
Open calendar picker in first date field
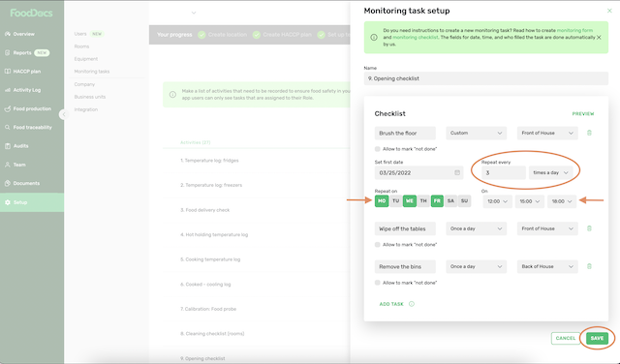457,172
